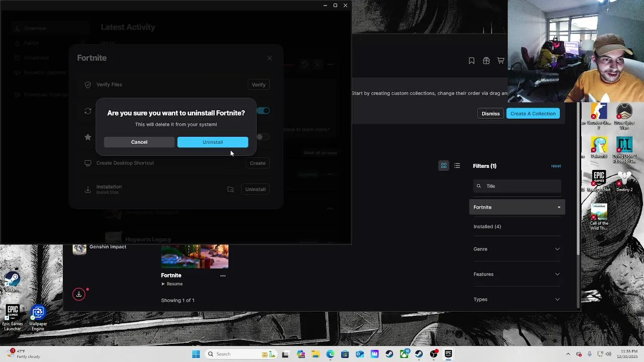Open Call of the Wild desktop icon
This screenshot has height=362, width=644.
pyautogui.click(x=599, y=217)
